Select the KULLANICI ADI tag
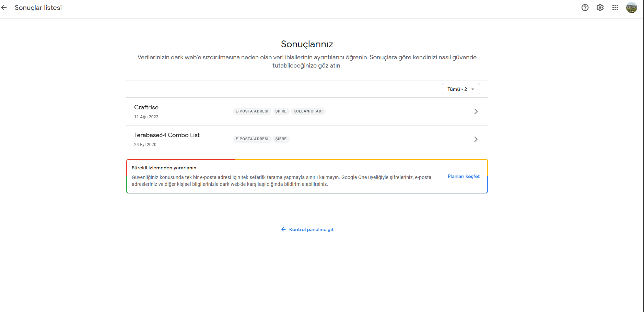Image resolution: width=644 pixels, height=312 pixels. (308, 111)
